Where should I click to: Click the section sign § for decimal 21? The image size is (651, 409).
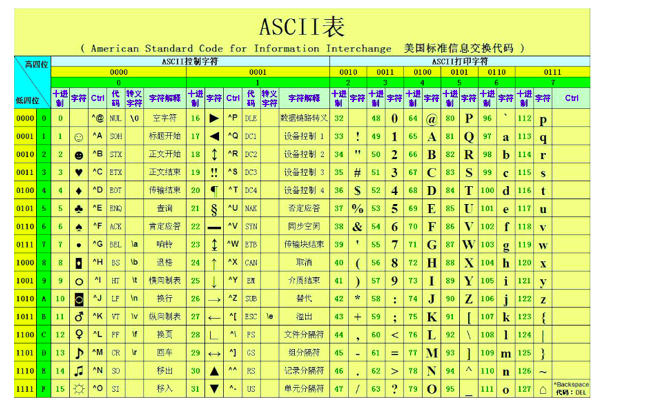pos(214,209)
